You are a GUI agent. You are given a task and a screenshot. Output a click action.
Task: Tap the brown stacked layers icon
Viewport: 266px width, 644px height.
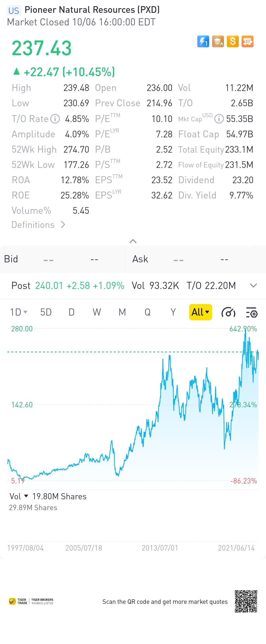click(217, 41)
